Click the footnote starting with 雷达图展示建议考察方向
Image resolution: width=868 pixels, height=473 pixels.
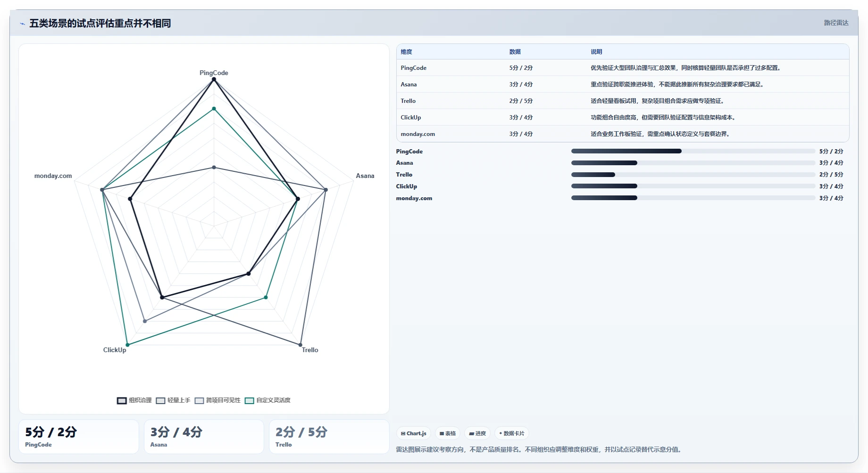pyautogui.click(x=540, y=449)
